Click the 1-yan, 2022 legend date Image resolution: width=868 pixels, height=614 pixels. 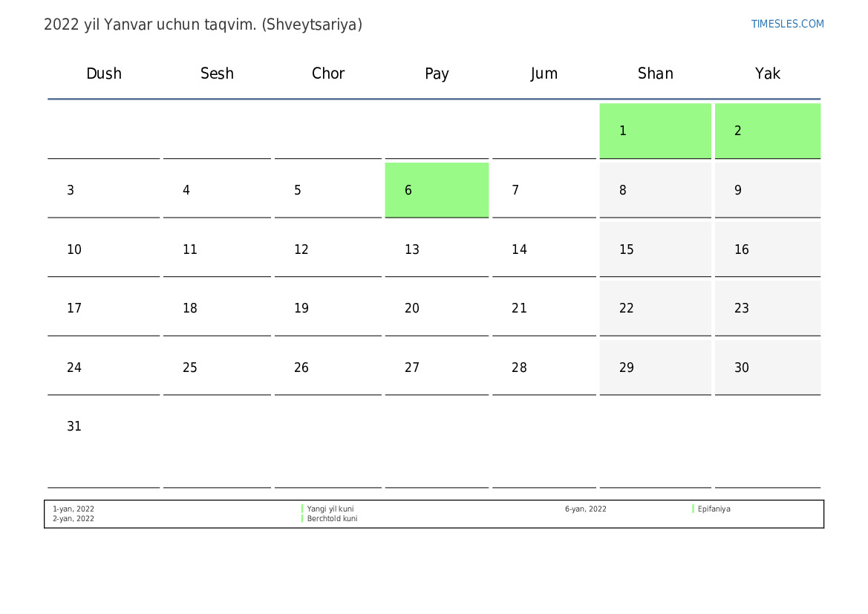[74, 509]
